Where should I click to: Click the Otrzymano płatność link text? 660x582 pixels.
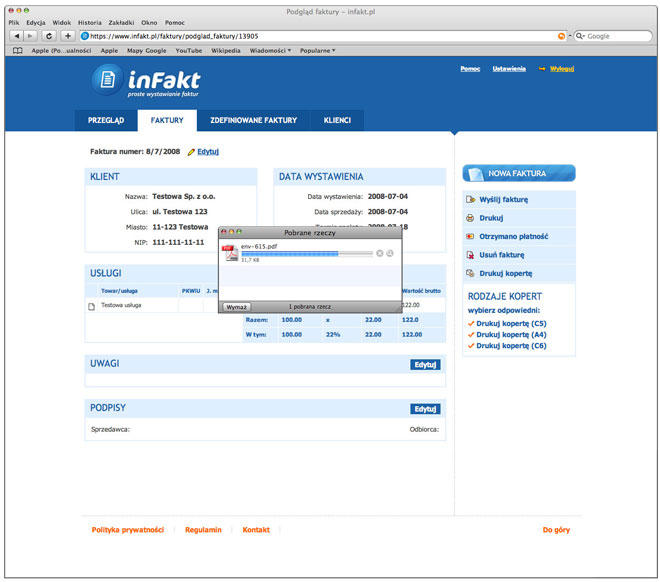(514, 237)
